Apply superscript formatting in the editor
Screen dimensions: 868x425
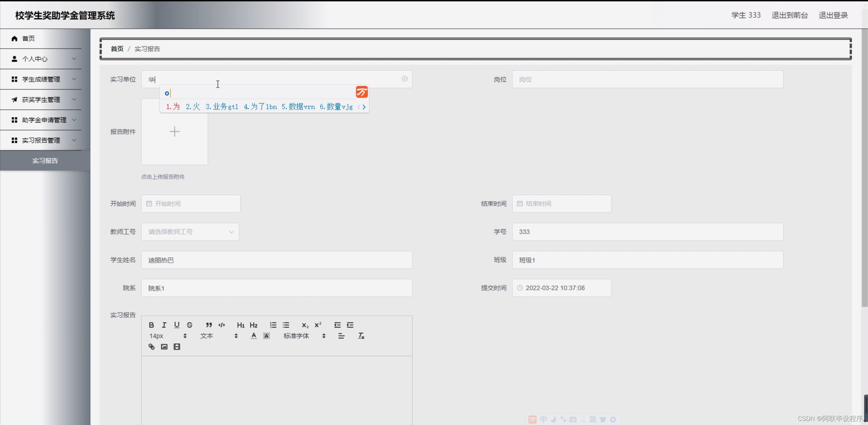(x=317, y=325)
